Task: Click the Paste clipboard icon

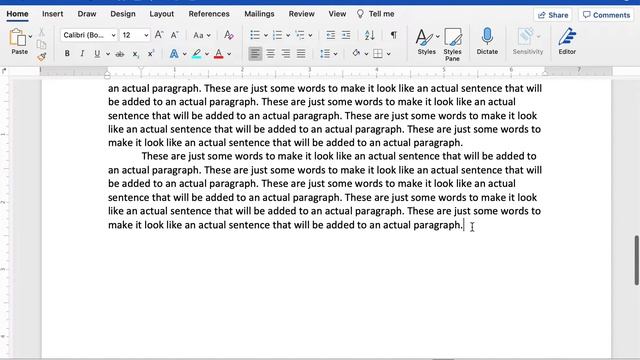Action: (x=18, y=37)
